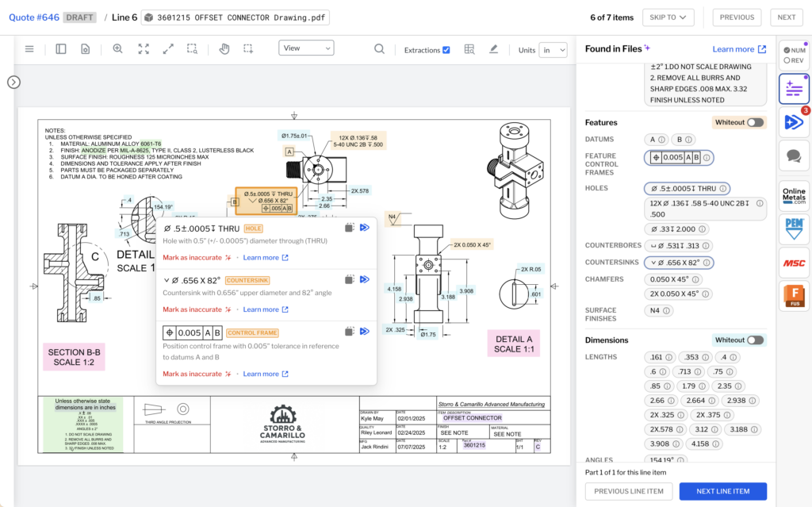Click the pencil annotate icon

[x=493, y=49]
